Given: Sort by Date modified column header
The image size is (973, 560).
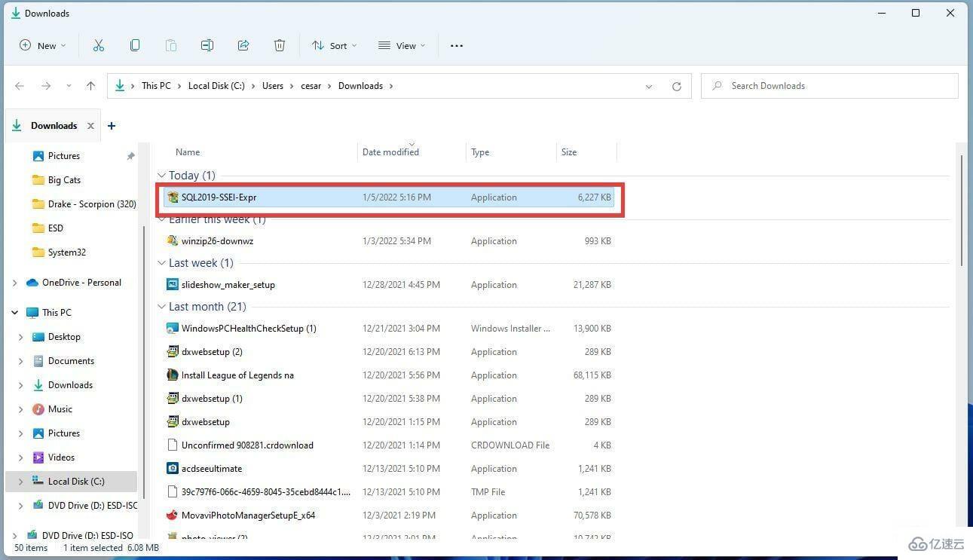Looking at the screenshot, I should click(390, 152).
